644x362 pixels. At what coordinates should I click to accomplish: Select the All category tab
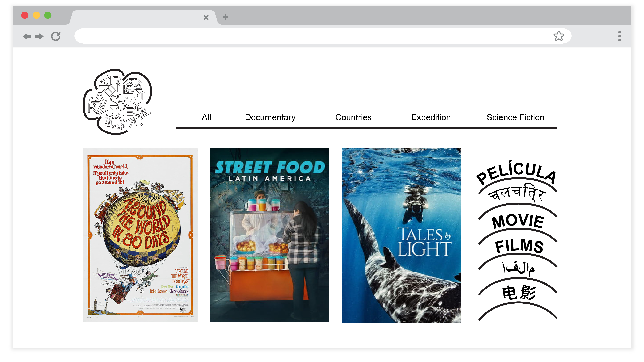[207, 117]
